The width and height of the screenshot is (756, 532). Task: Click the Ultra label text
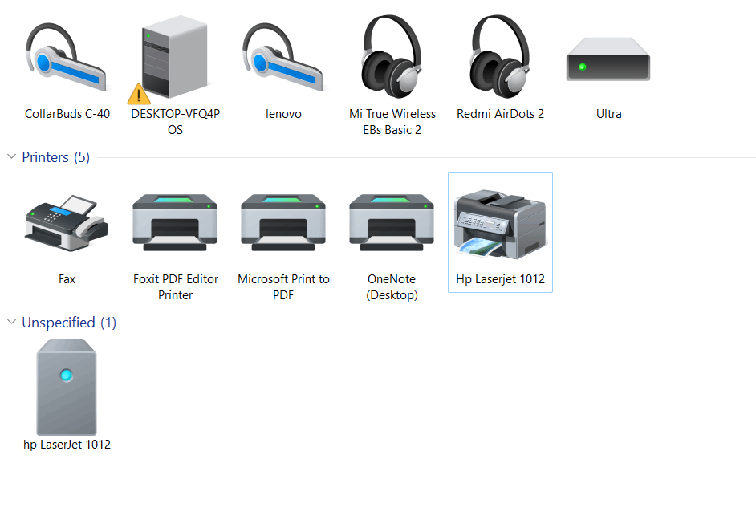pyautogui.click(x=608, y=114)
